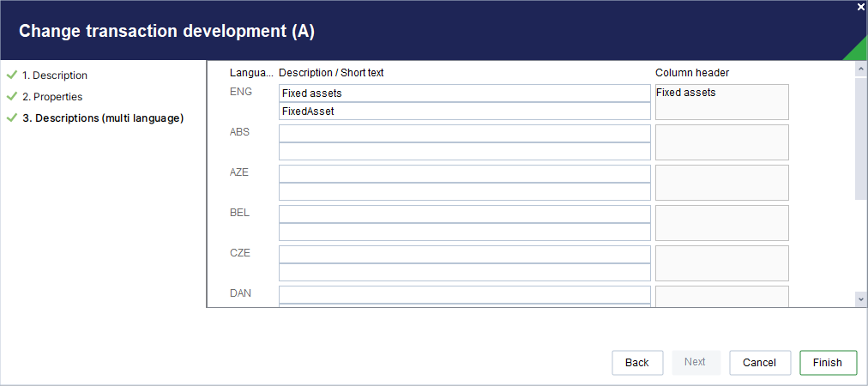Screen dimensions: 868x386
Task: Click the scrollbar up arrow
Action: pos(861,69)
